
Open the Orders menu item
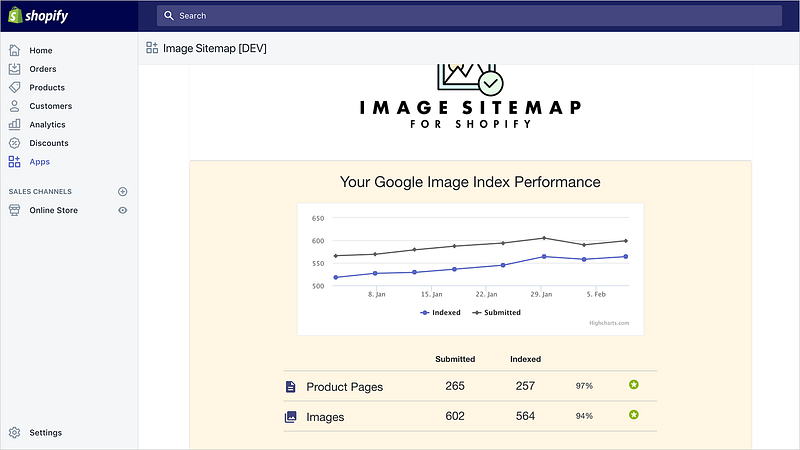click(42, 69)
